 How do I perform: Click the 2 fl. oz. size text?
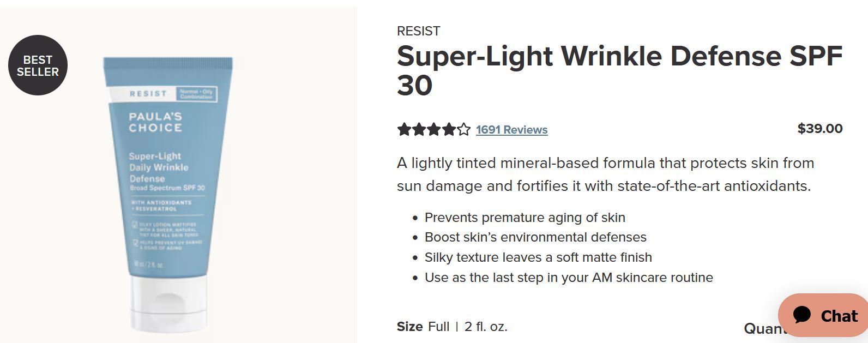pyautogui.click(x=486, y=327)
